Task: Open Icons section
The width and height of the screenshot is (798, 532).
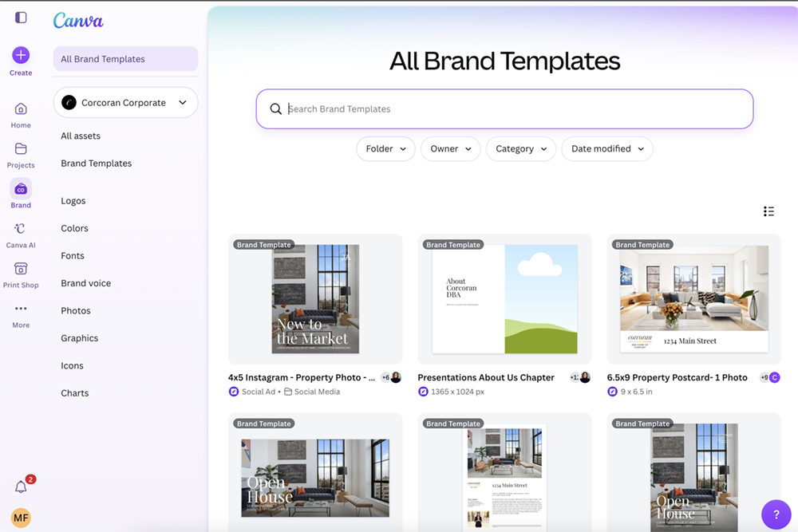Action: 72,365
